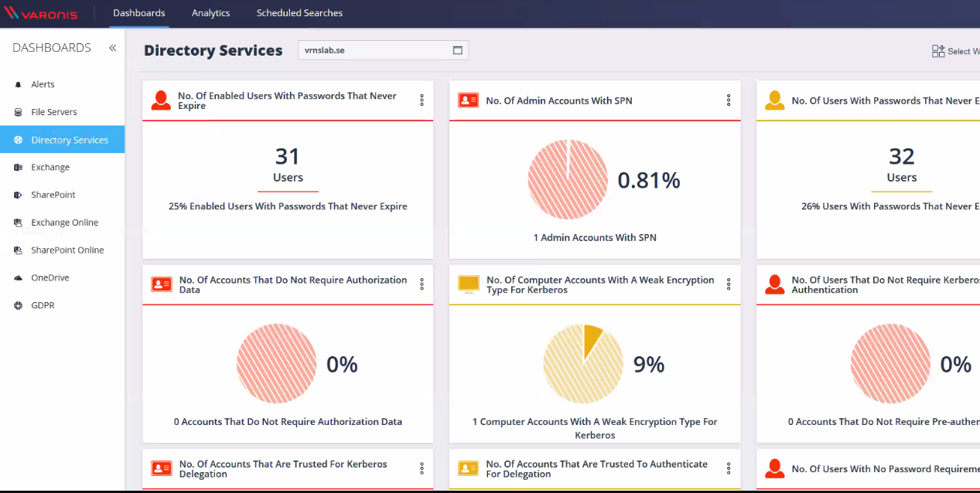The height and width of the screenshot is (493, 980).
Task: Click red user icon on Kerberos Authentication widget
Action: 774,284
